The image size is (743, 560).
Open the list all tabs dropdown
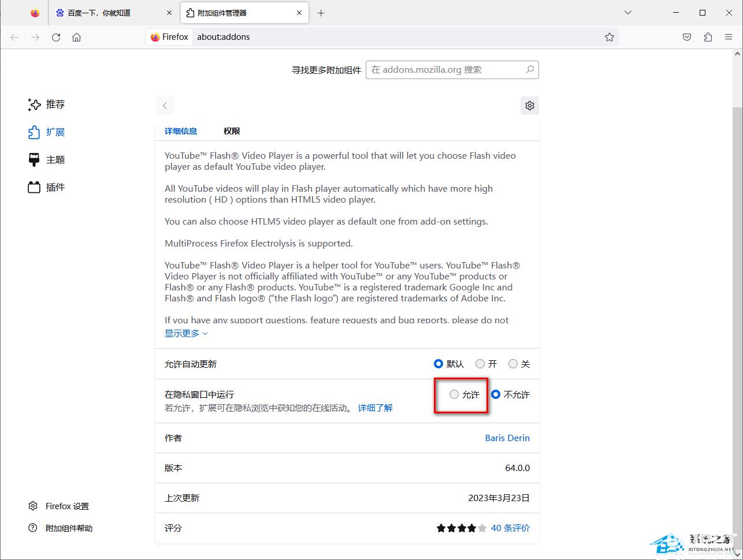click(x=628, y=13)
